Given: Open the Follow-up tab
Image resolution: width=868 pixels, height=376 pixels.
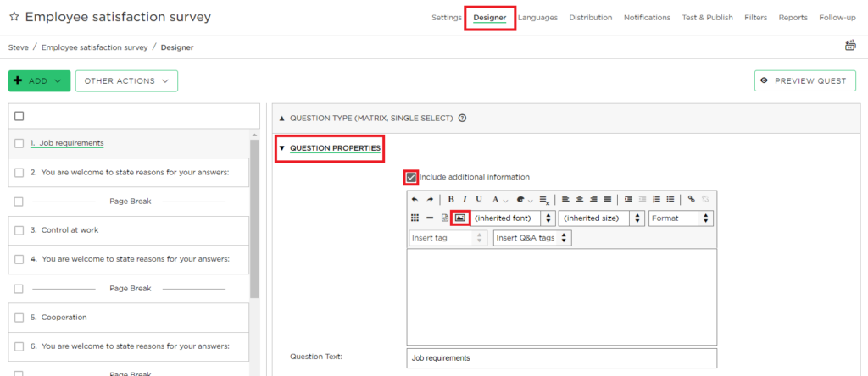Looking at the screenshot, I should pyautogui.click(x=837, y=18).
